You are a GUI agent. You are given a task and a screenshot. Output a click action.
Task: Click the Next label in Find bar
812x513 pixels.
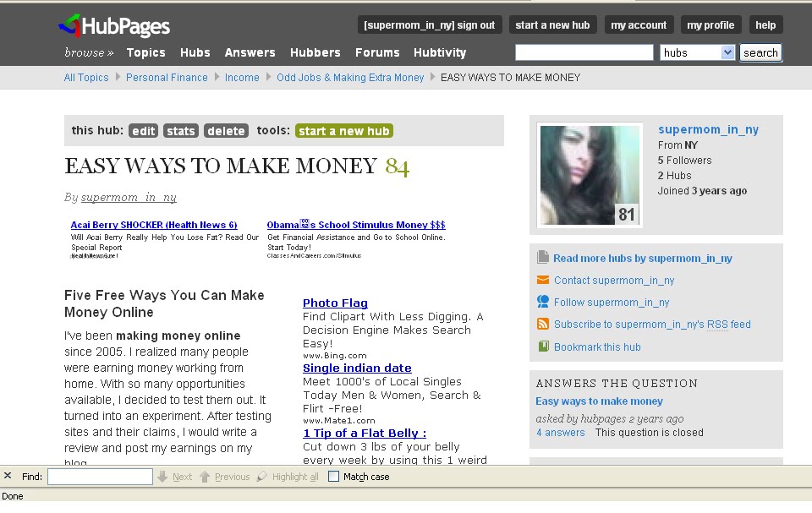[183, 477]
